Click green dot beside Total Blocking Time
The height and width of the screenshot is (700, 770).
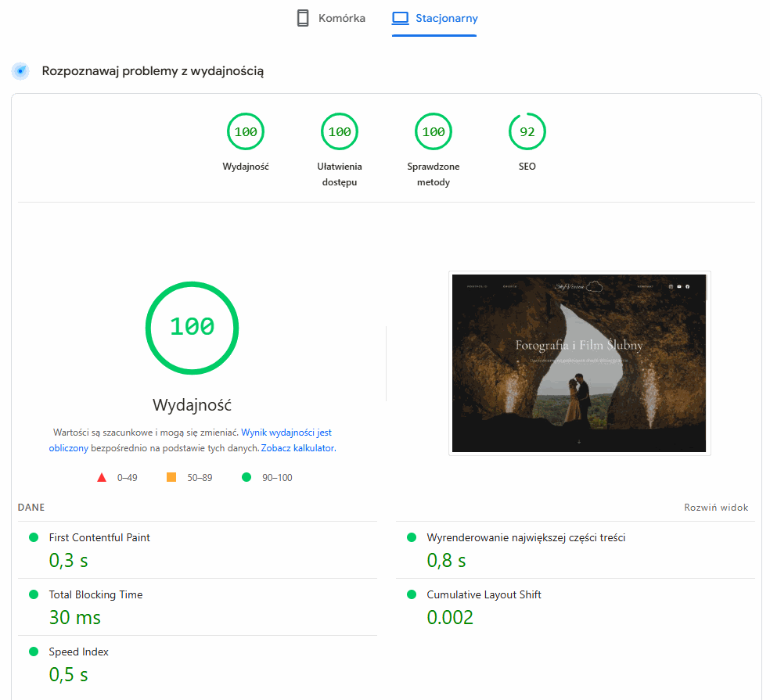click(x=34, y=594)
